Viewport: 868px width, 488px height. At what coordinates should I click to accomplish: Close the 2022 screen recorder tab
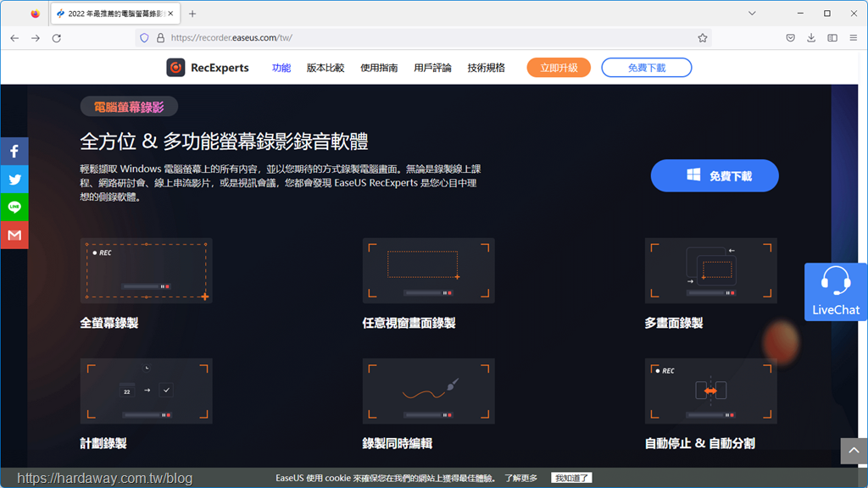tap(170, 14)
